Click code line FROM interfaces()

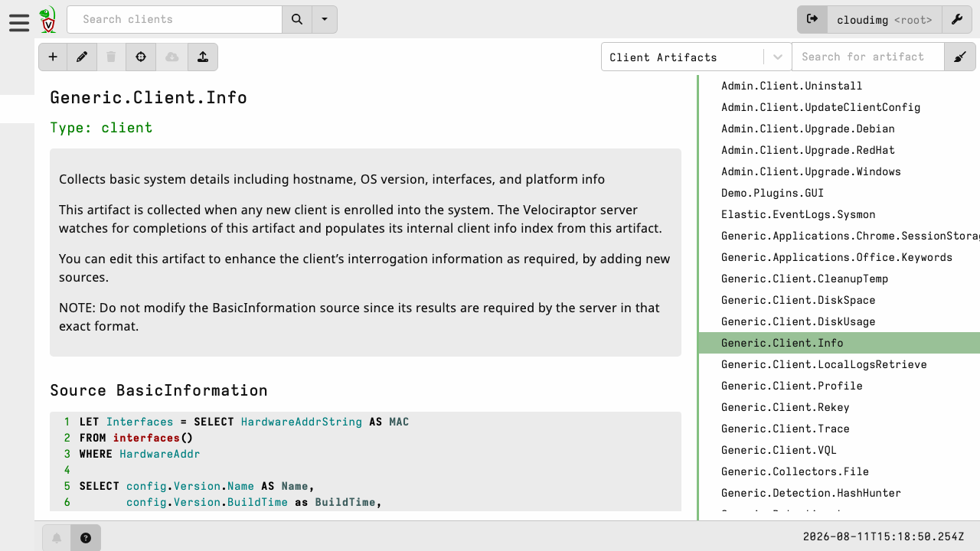click(136, 438)
